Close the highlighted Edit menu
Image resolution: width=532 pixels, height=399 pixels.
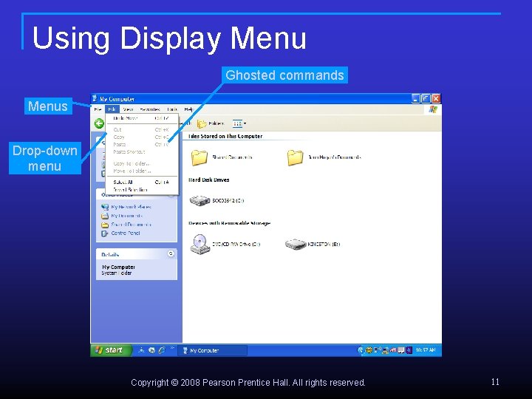(112, 109)
